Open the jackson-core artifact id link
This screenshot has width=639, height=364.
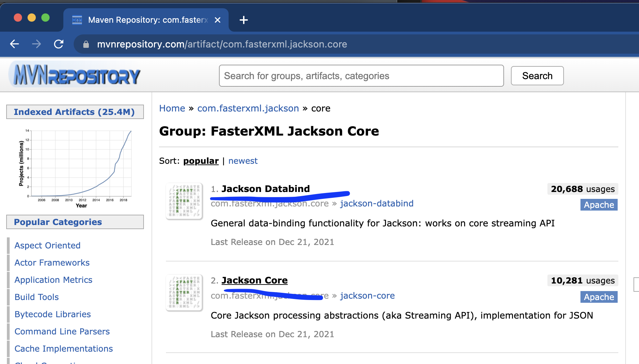(367, 296)
